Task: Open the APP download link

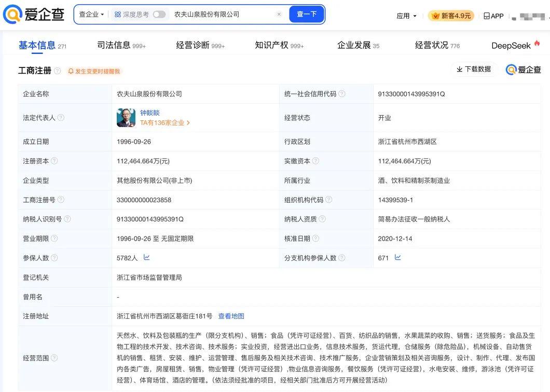Action: [x=493, y=16]
